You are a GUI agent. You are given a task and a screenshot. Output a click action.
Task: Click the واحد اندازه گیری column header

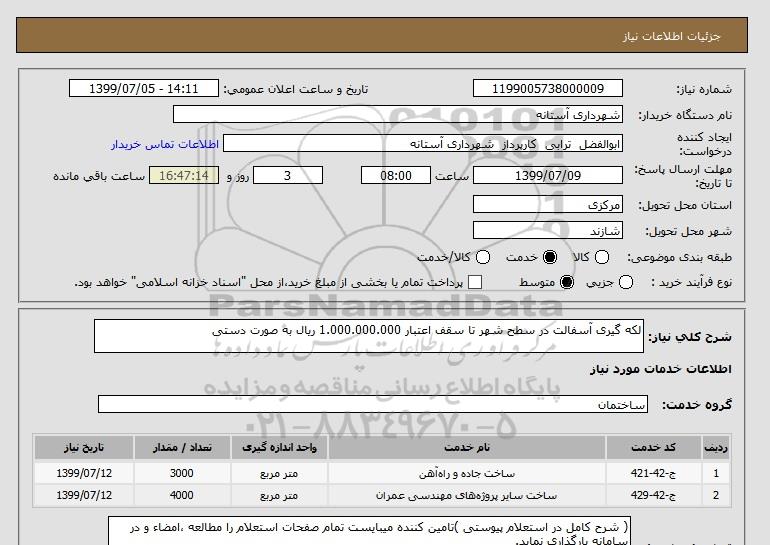(279, 447)
